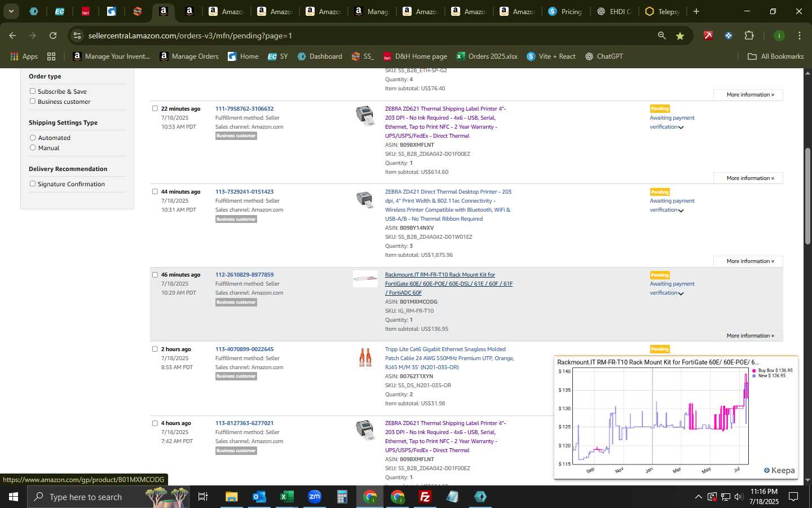Screen dimensions: 812x508
Task: Check the Business customer filter
Action: [x=33, y=101]
